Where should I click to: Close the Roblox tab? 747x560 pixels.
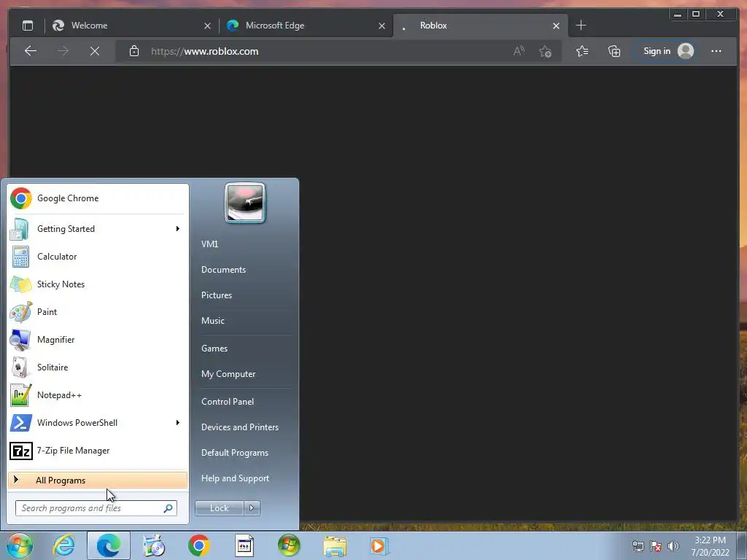pos(556,26)
